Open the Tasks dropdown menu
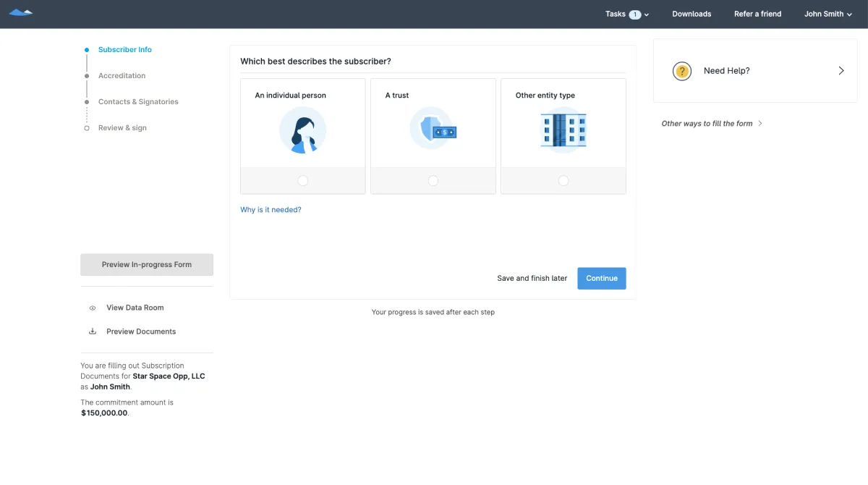This screenshot has width=868, height=485. [x=627, y=14]
